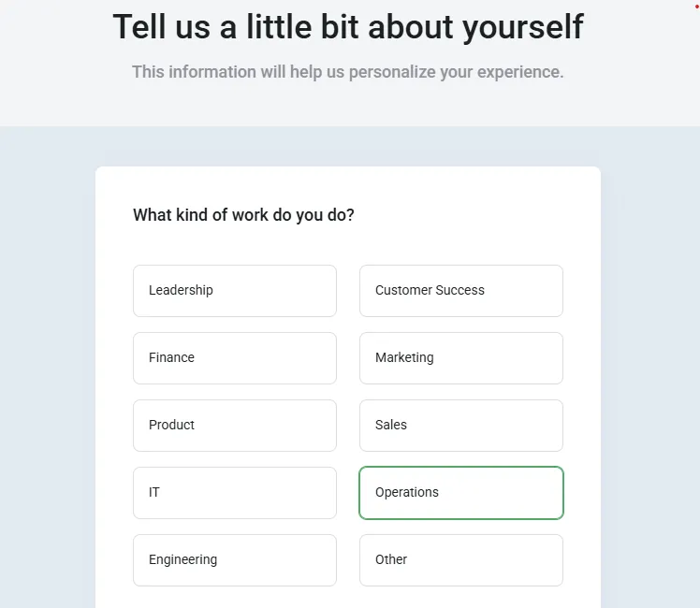Click the Leadership label text
The width and height of the screenshot is (700, 608).
pyautogui.click(x=181, y=291)
